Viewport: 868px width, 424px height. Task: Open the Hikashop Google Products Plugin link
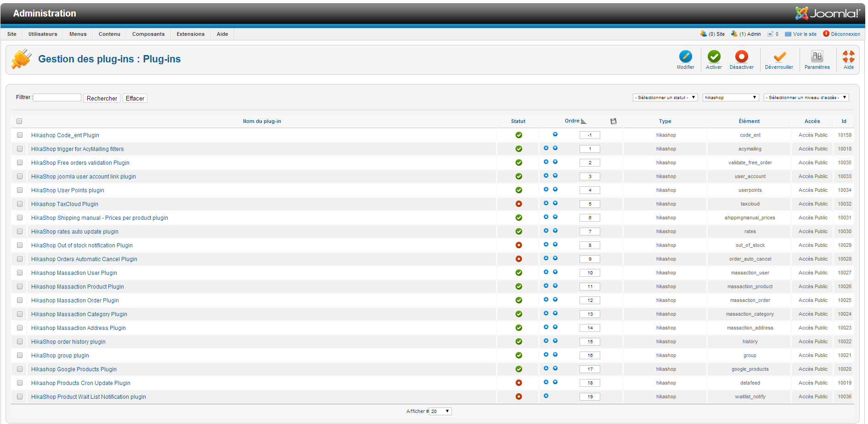point(74,369)
